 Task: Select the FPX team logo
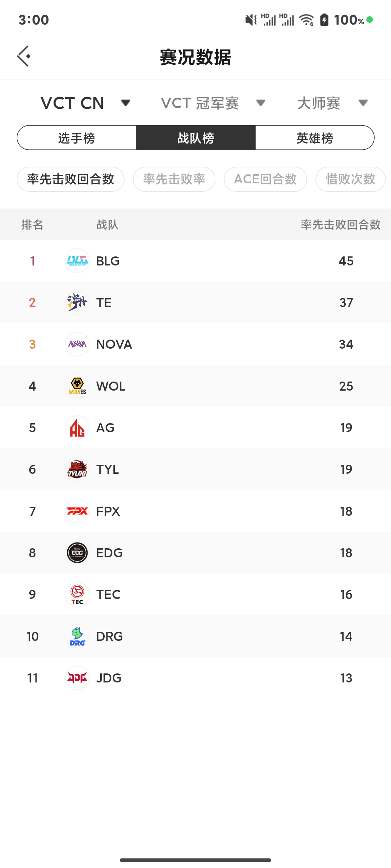click(x=77, y=511)
